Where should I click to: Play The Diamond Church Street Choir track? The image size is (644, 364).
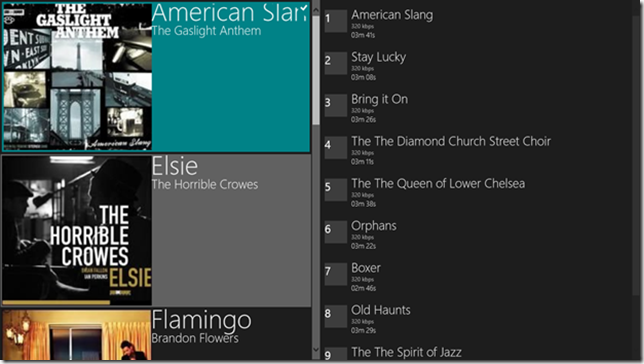click(451, 141)
